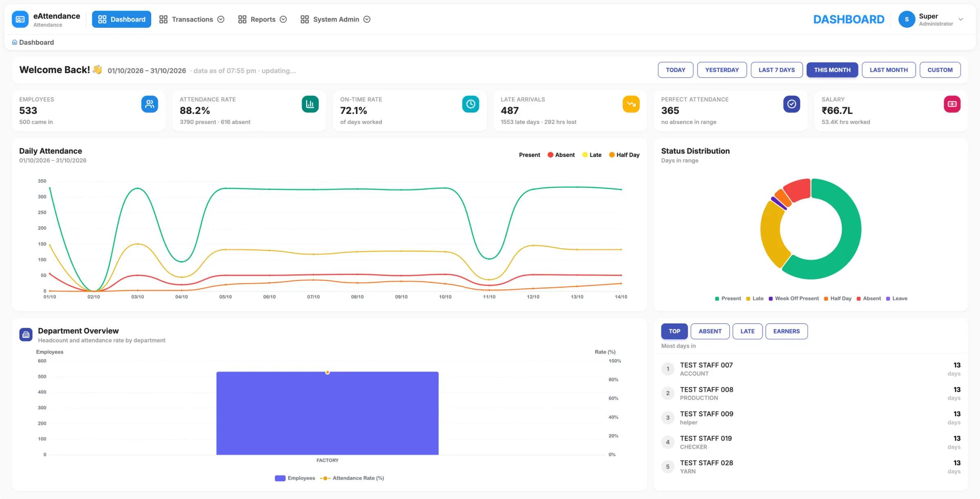
Task: Open the CUSTOM date range picker
Action: [940, 70]
